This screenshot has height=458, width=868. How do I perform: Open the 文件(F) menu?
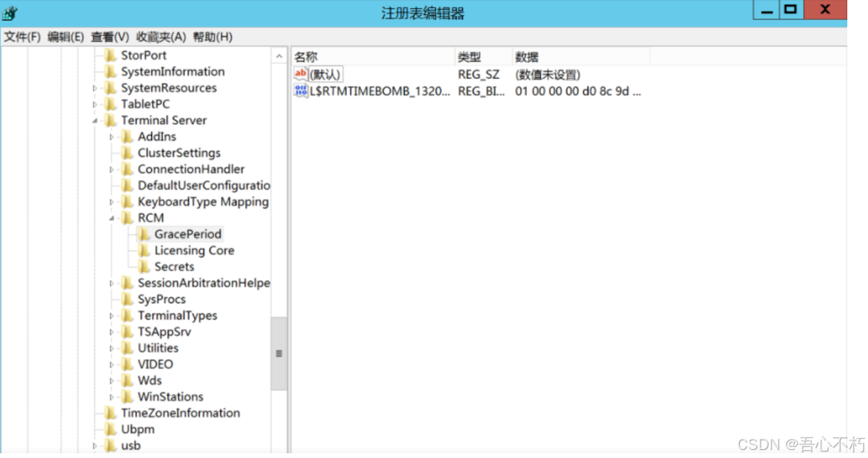22,37
